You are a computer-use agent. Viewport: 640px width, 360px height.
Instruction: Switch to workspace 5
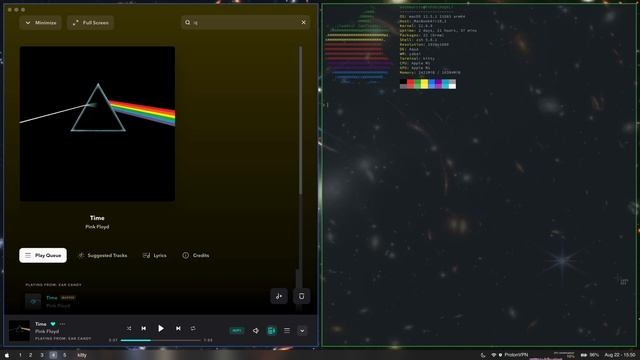point(64,355)
